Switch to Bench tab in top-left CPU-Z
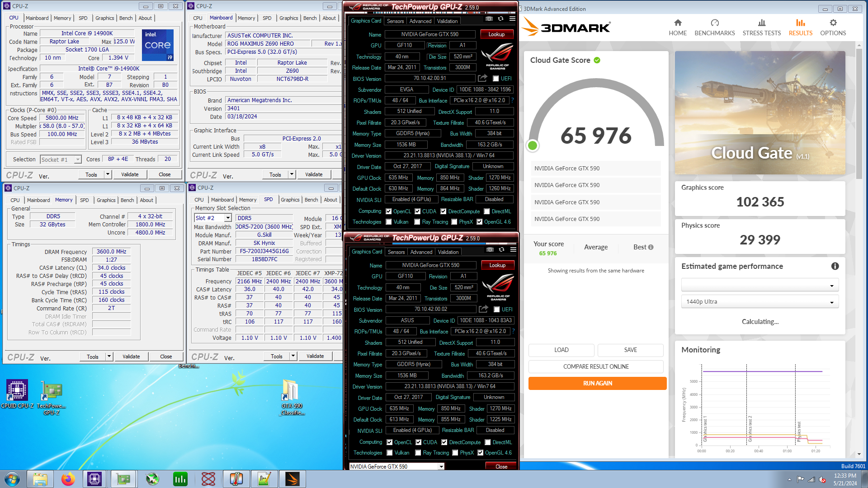The height and width of the screenshot is (488, 868). point(126,18)
